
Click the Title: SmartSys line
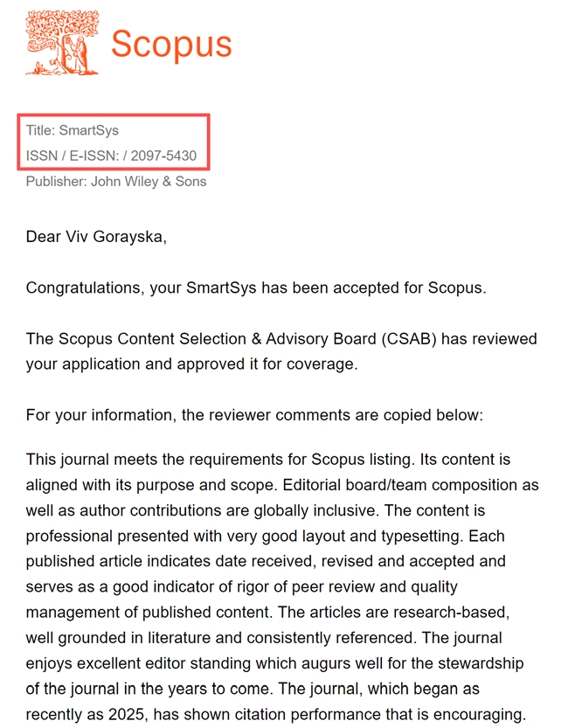coord(72,130)
